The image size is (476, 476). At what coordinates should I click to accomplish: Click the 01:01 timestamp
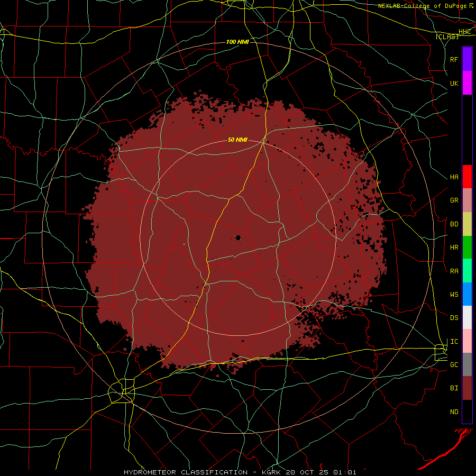click(x=344, y=472)
